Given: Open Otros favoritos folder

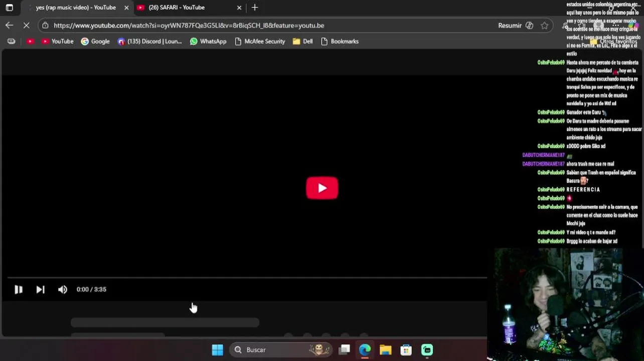Looking at the screenshot, I should [614, 42].
